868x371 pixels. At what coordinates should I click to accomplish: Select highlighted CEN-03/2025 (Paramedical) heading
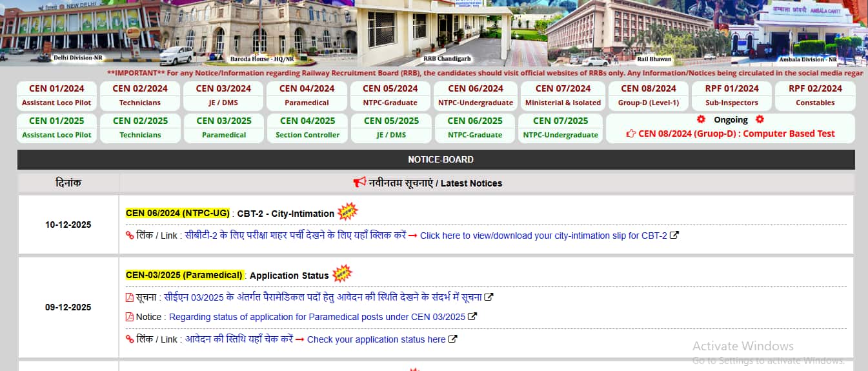coord(184,275)
